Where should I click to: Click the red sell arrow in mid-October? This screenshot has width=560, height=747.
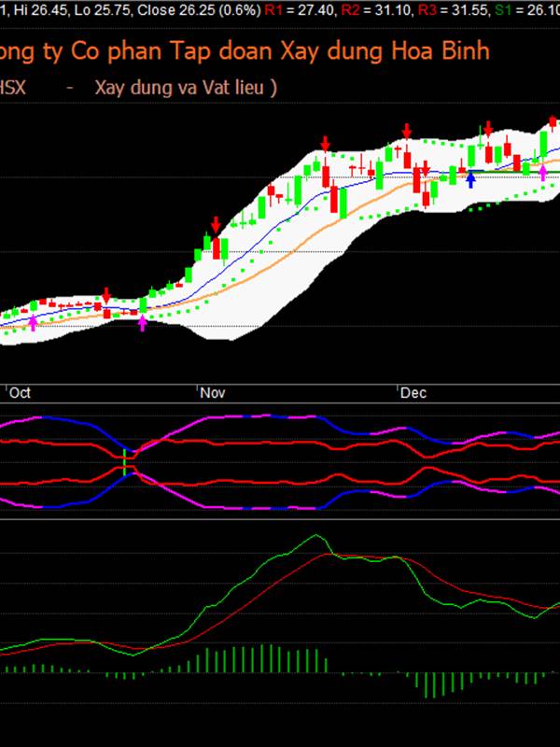pos(106,295)
